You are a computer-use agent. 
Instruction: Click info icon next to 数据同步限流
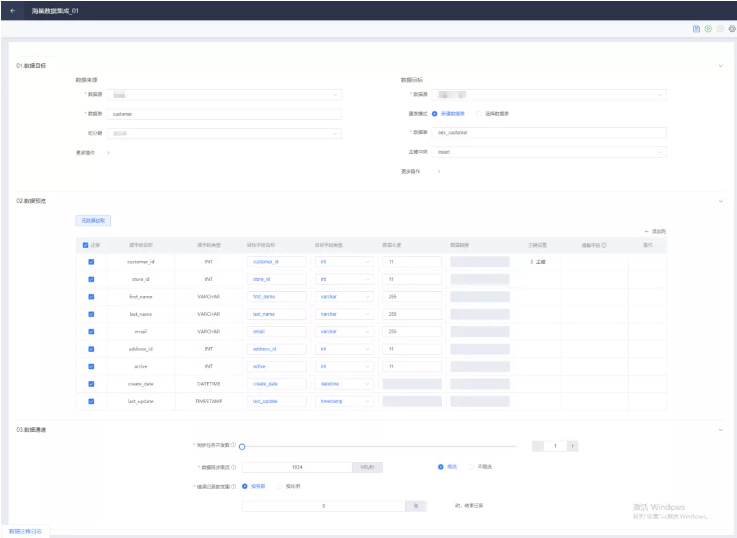click(x=234, y=467)
